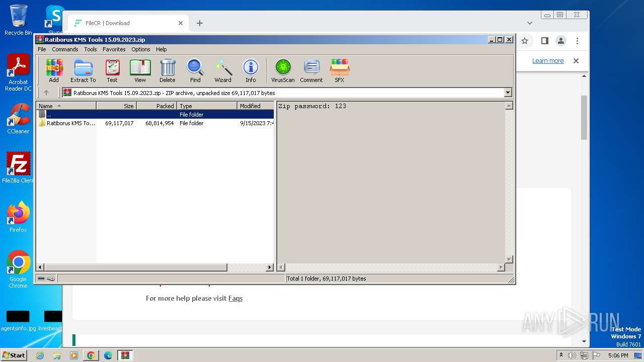Click volume speaker tray icon
This screenshot has height=362, width=644.
pos(572,355)
